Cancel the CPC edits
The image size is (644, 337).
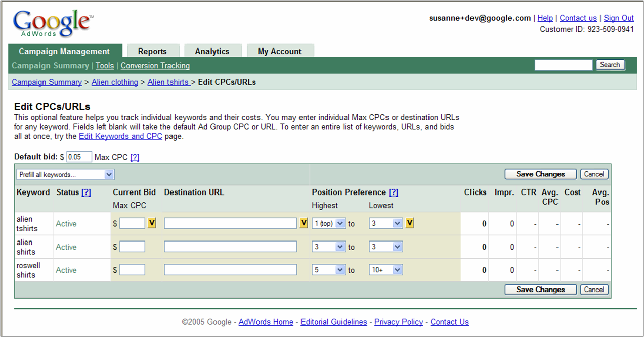coord(594,174)
